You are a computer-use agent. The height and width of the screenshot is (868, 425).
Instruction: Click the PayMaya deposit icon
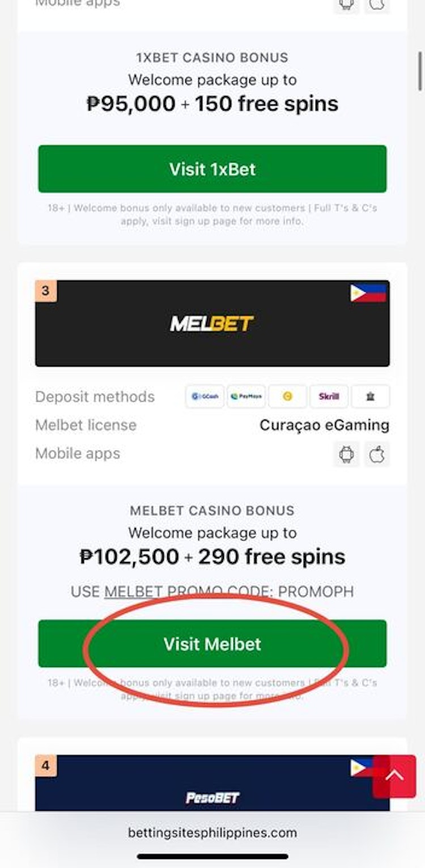[x=246, y=396]
